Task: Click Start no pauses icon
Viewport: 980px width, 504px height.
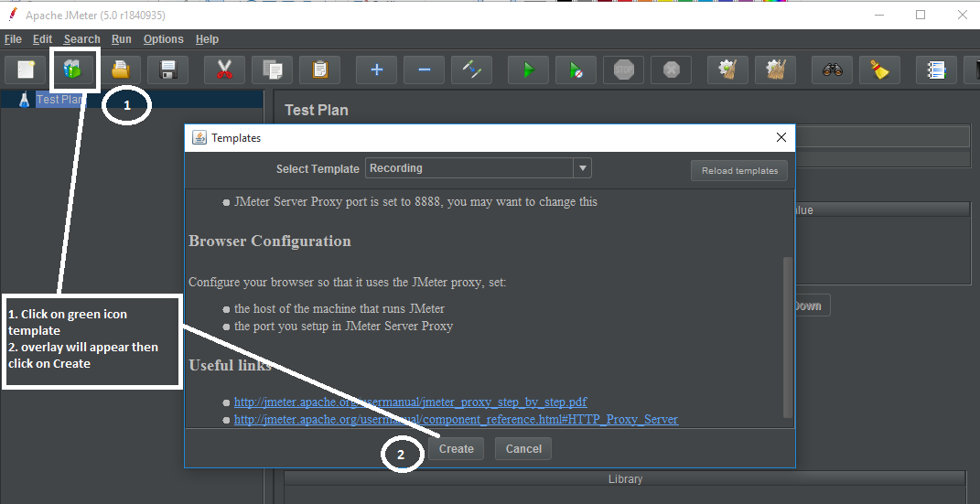Action: point(576,70)
